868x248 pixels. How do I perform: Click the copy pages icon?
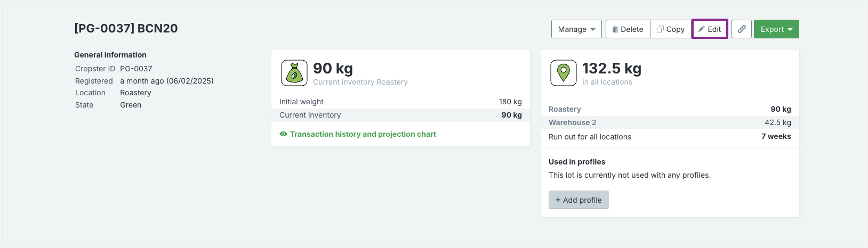click(x=660, y=29)
